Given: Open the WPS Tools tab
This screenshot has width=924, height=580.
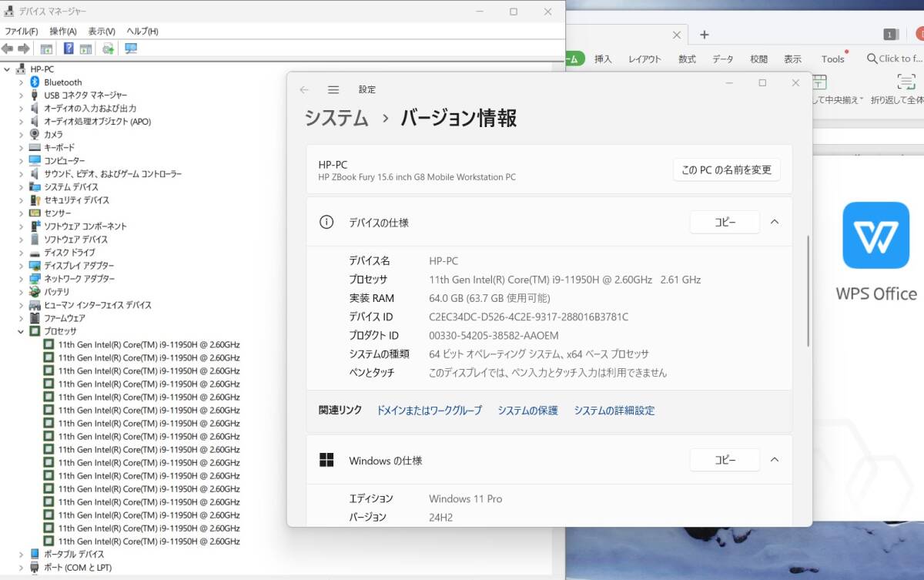Looking at the screenshot, I should coord(832,59).
